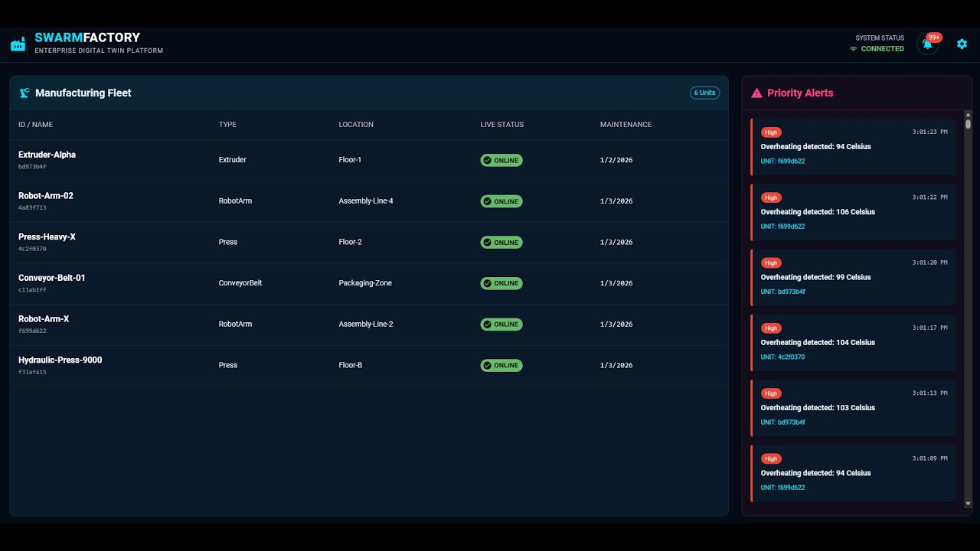This screenshot has height=551, width=980.
Task: Click the MAINTENANCE column header
Action: point(626,125)
